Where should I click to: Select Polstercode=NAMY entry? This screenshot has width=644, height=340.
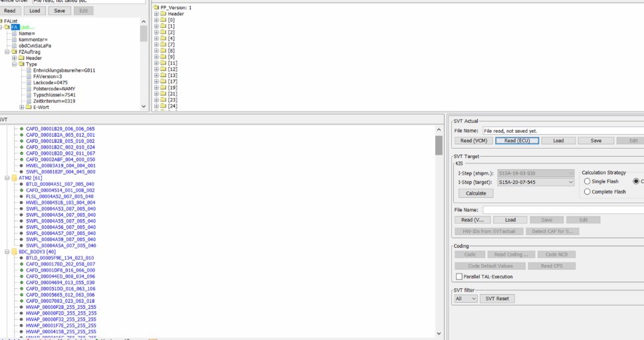(x=54, y=89)
